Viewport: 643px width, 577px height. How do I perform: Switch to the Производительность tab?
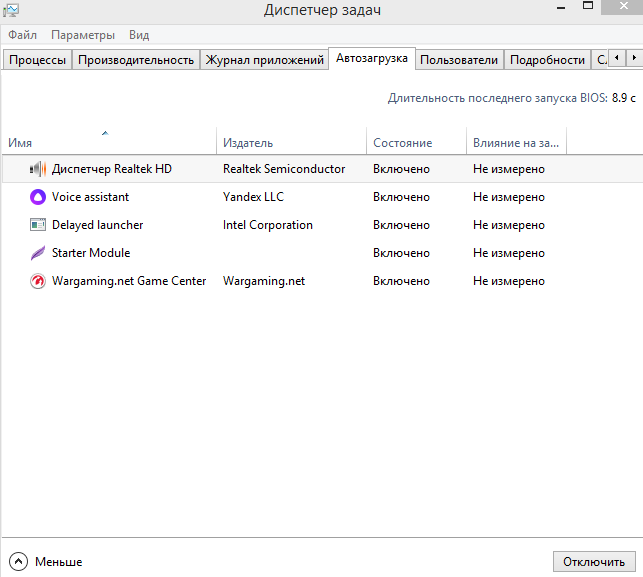click(136, 60)
